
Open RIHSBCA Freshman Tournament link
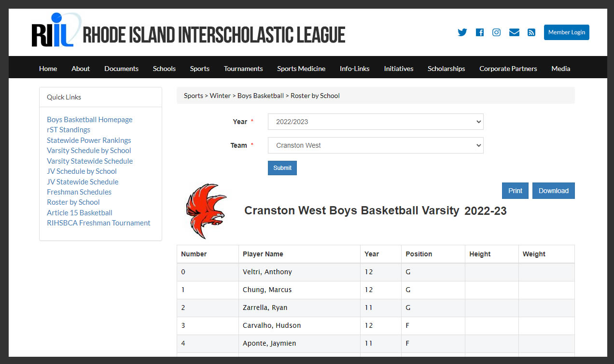click(98, 223)
